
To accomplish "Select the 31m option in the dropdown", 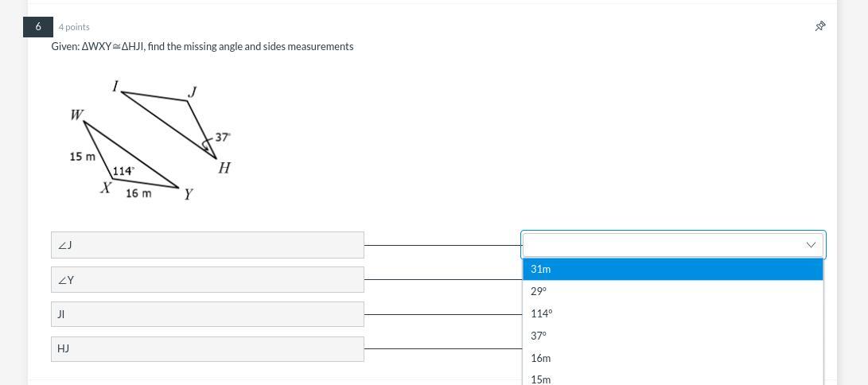I will [672, 269].
